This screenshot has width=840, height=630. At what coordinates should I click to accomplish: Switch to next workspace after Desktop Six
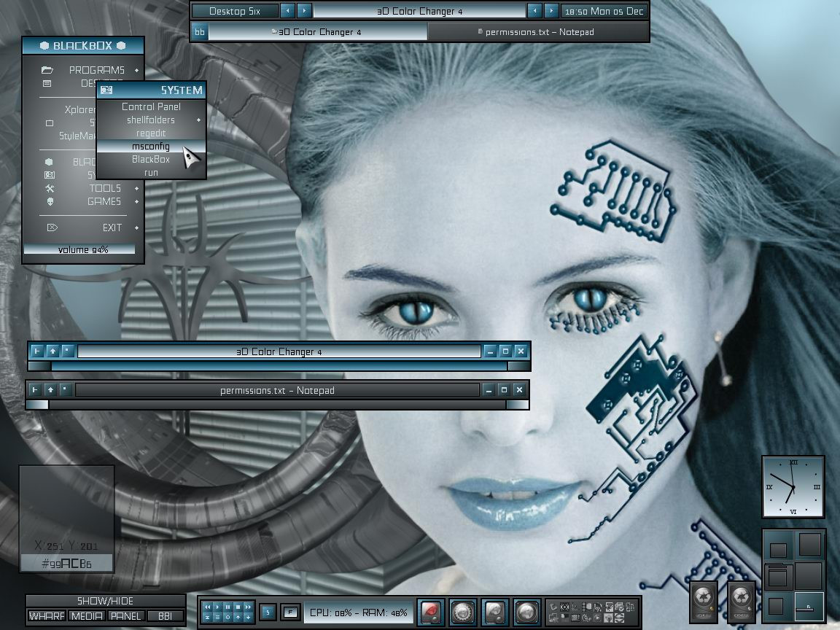click(304, 11)
